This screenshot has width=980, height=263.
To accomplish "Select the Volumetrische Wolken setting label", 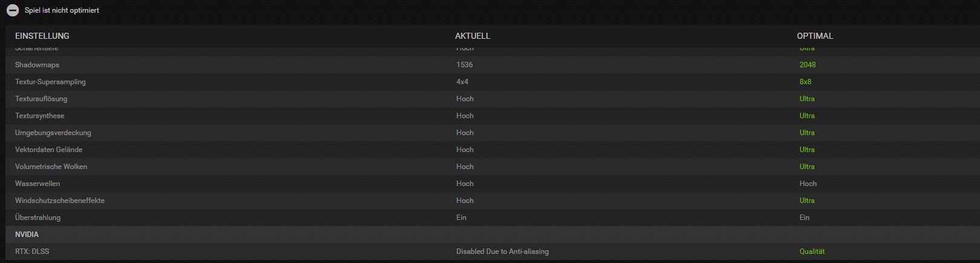I will coord(51,167).
